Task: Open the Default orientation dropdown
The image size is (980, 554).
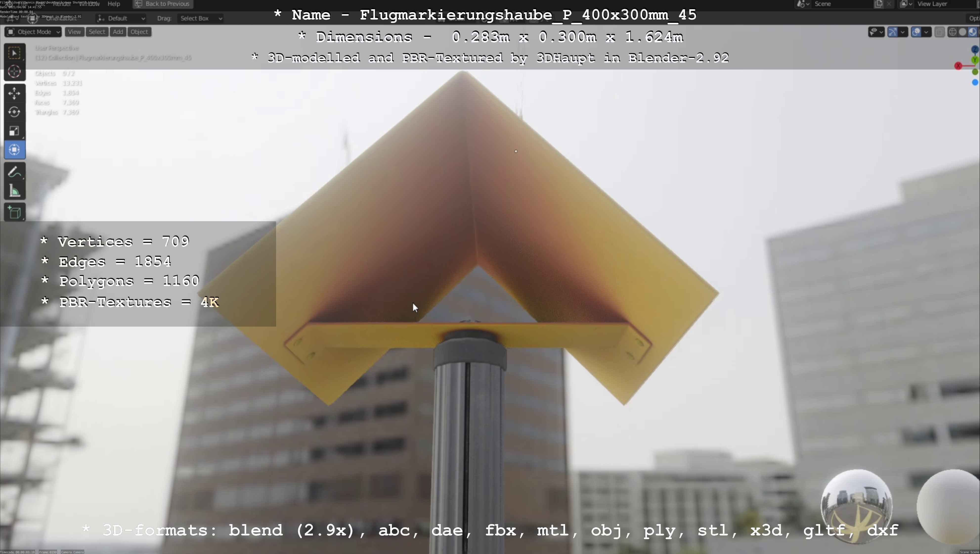Action: 121,18
